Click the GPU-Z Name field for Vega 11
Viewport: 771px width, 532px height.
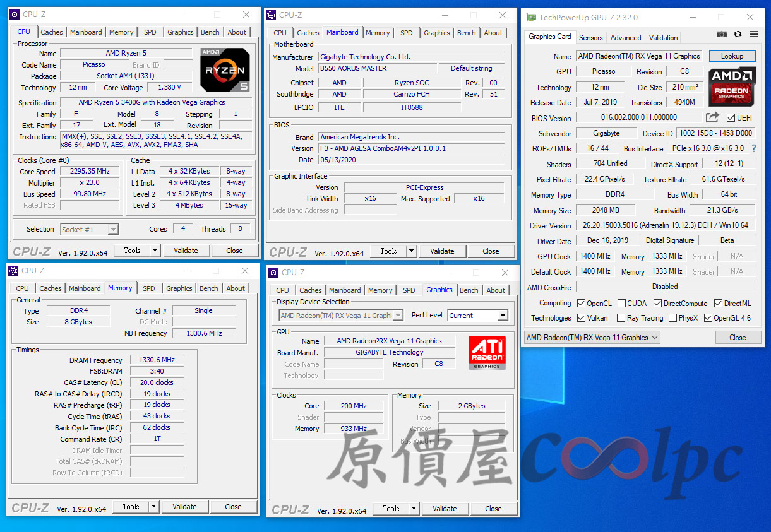(x=639, y=56)
